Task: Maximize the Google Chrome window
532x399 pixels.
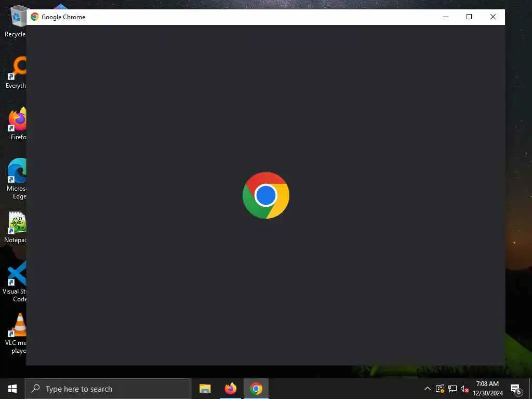Action: click(469, 17)
